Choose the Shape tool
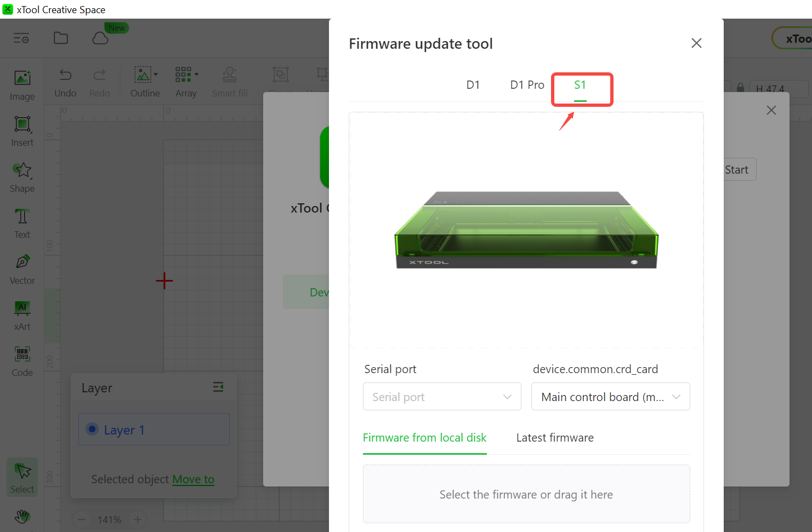812x532 pixels. 22,177
